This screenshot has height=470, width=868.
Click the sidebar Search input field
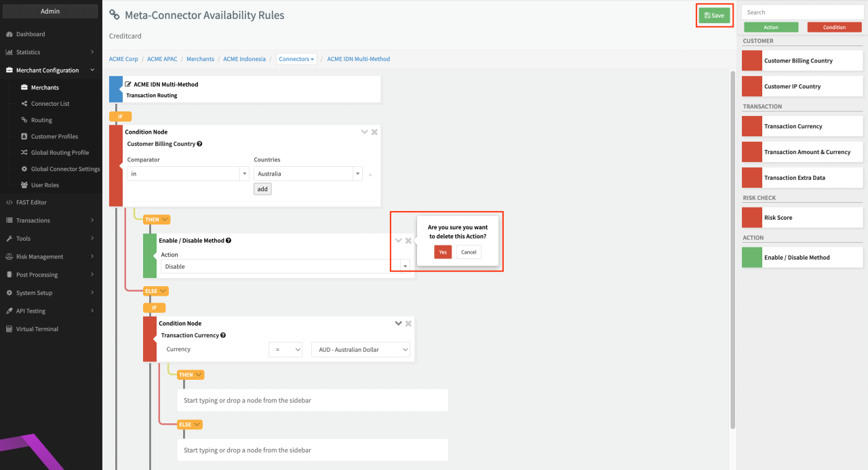tap(802, 12)
